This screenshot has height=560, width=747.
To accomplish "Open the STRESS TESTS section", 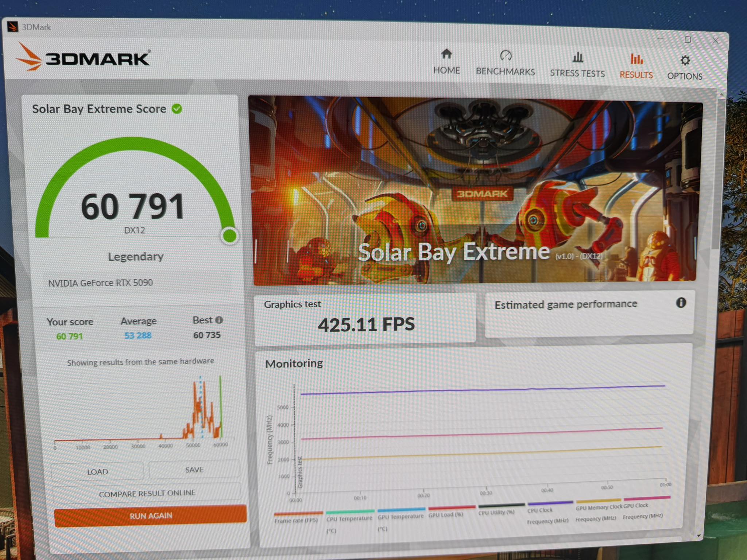I will coord(577,65).
